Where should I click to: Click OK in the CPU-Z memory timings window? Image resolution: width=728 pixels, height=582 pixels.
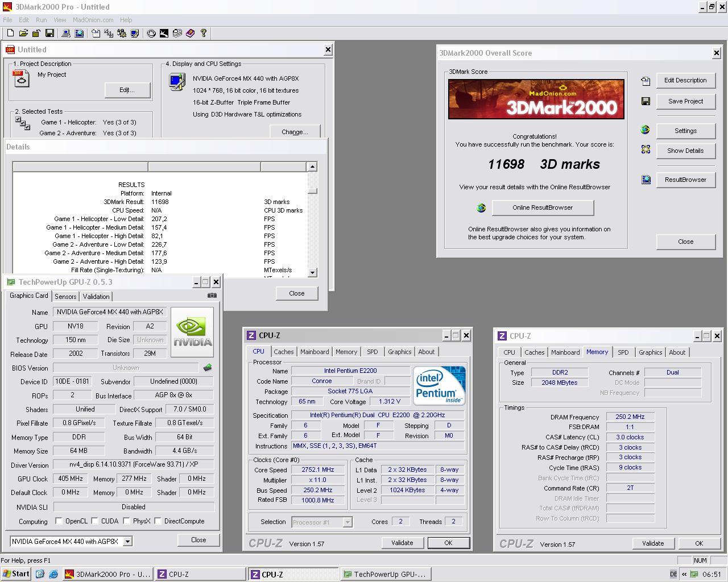[699, 543]
